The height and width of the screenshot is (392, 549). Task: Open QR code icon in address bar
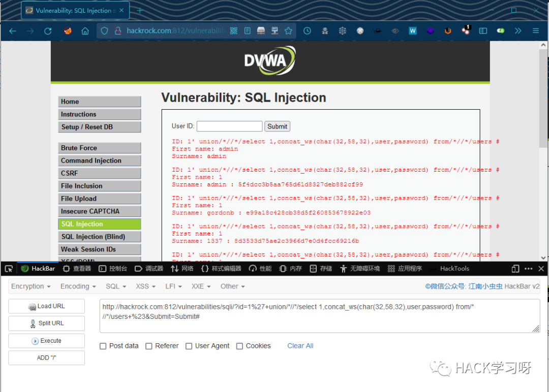point(234,31)
